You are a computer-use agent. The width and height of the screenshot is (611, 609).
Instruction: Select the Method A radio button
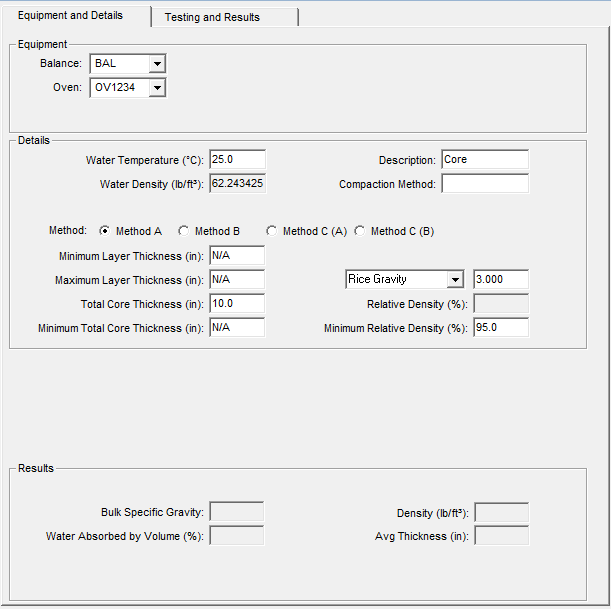[106, 231]
